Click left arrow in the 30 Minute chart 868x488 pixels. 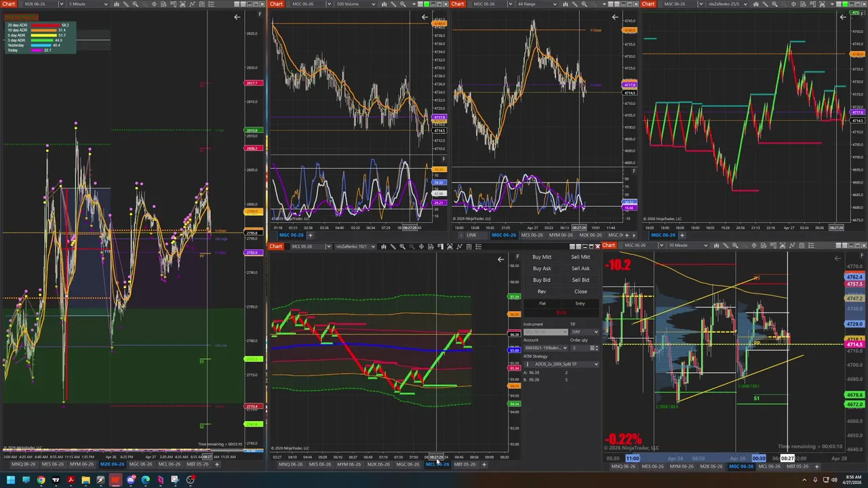(837, 258)
